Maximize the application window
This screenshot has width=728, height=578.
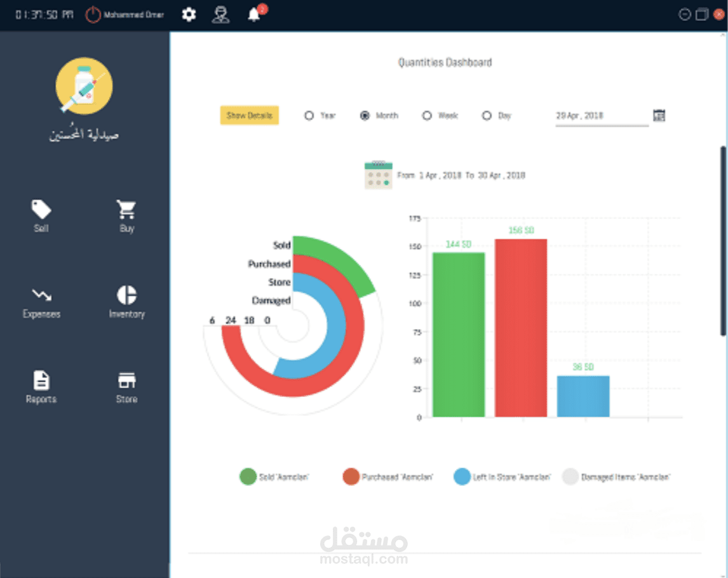point(701,15)
